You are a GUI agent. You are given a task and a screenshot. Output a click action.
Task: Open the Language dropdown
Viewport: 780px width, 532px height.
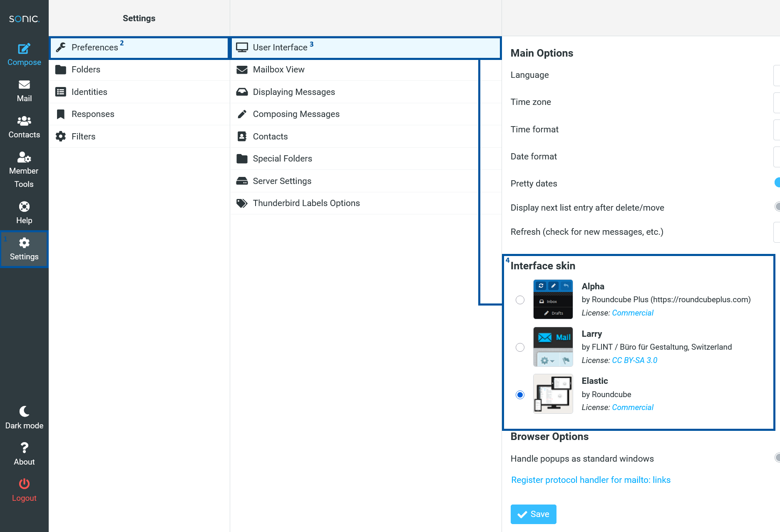777,75
